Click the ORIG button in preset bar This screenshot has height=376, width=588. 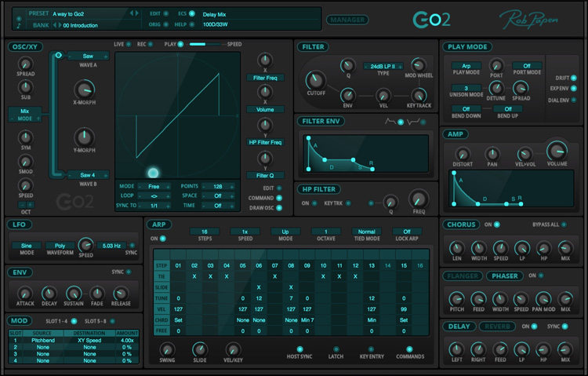click(x=165, y=24)
